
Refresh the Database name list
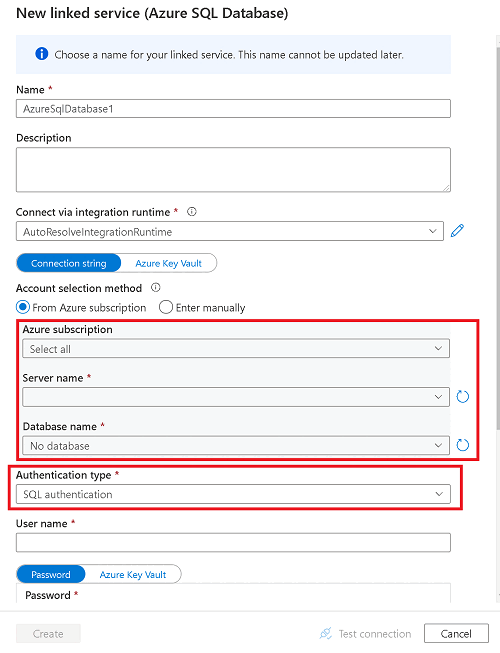point(463,445)
